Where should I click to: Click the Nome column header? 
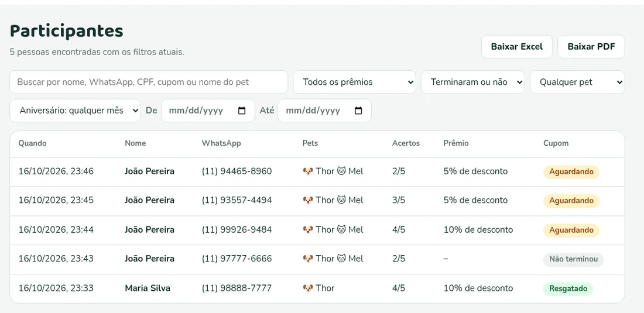pyautogui.click(x=135, y=143)
